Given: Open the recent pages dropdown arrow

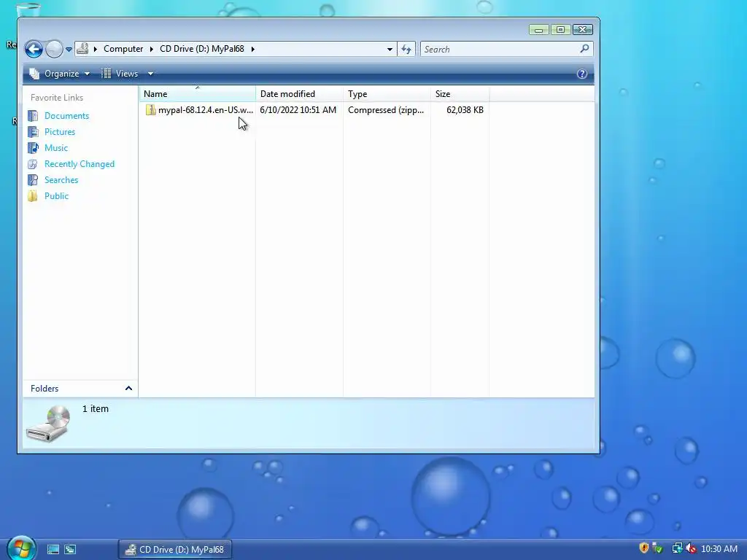Looking at the screenshot, I should pos(69,50).
